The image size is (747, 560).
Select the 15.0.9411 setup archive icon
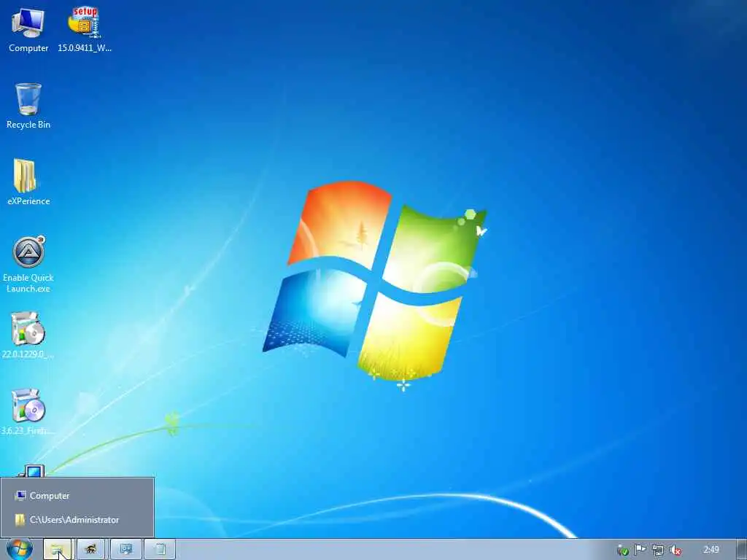tap(85, 29)
